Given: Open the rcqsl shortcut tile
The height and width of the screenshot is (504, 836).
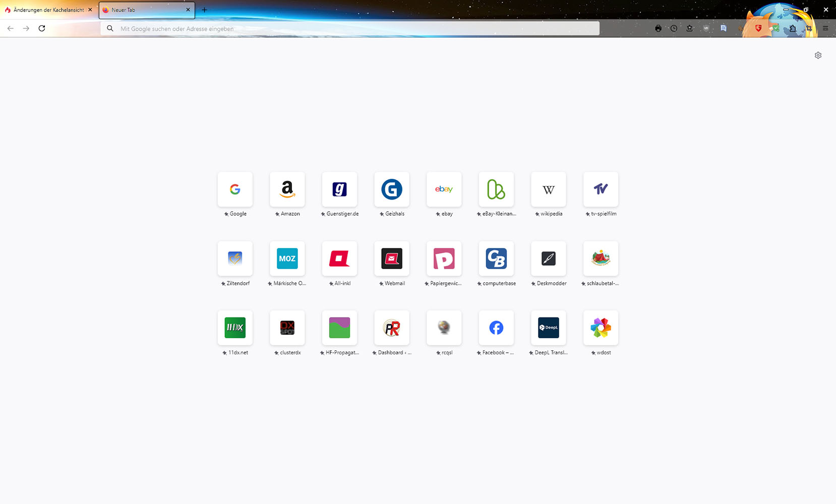Looking at the screenshot, I should coord(444,328).
